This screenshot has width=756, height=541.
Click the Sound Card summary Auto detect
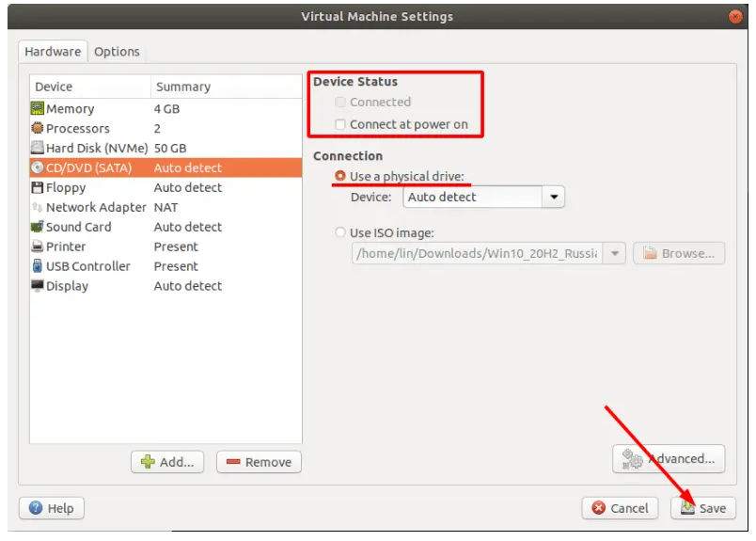[187, 227]
